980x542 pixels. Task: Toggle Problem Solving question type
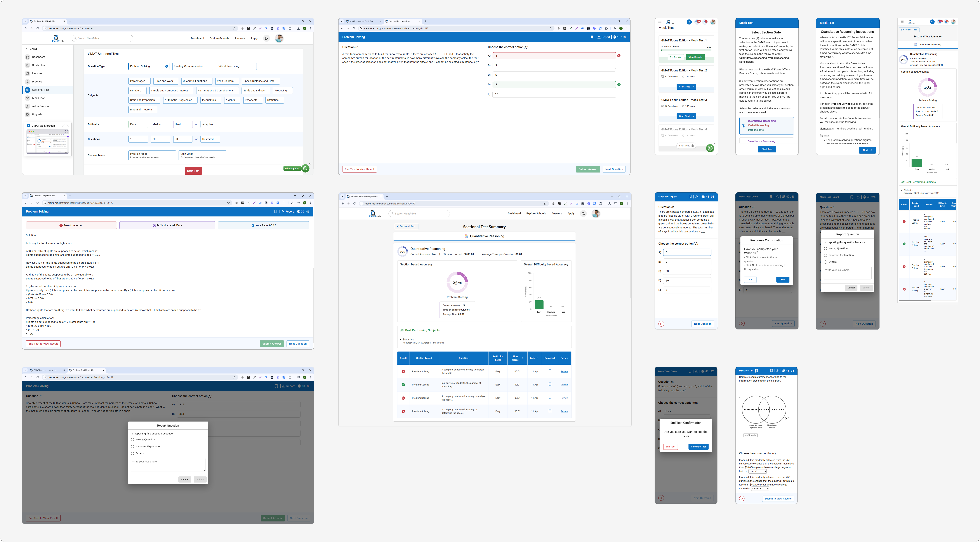click(149, 66)
